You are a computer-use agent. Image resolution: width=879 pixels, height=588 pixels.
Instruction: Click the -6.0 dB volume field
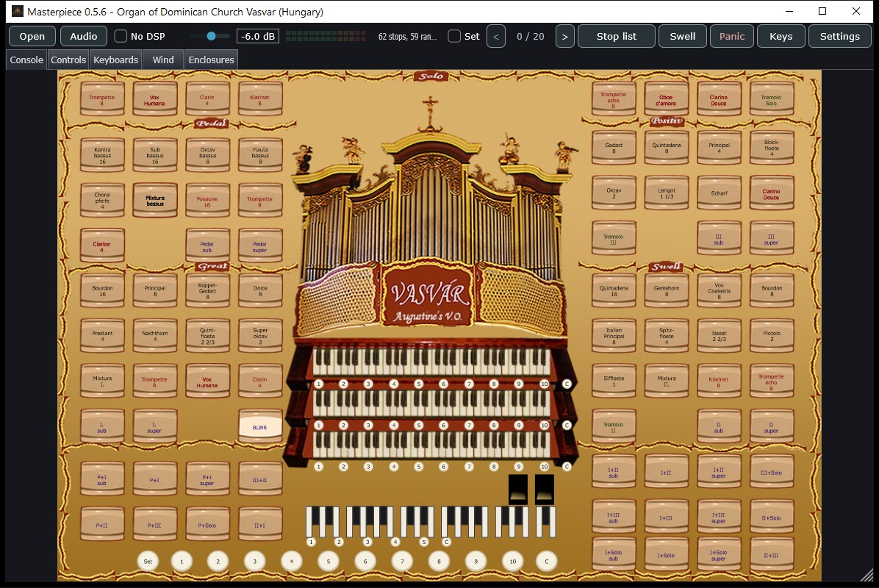pos(258,37)
